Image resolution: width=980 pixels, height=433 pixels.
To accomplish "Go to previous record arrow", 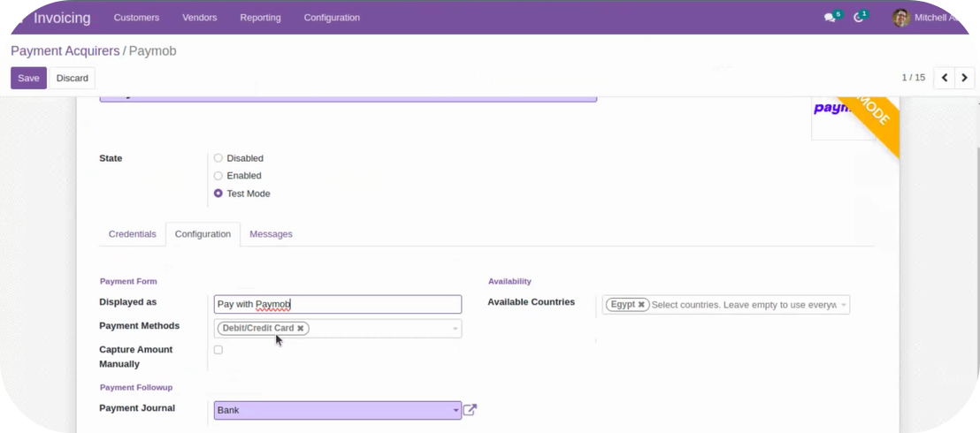I will [x=945, y=78].
